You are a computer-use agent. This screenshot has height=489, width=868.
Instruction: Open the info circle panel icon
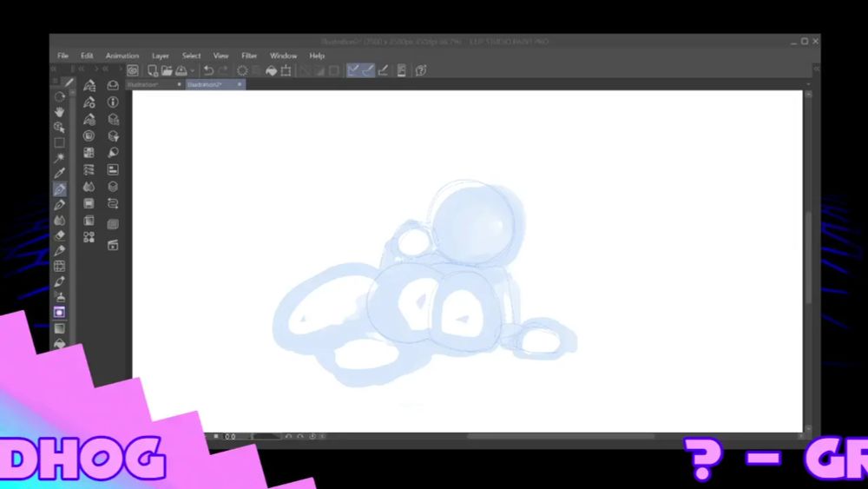pyautogui.click(x=113, y=102)
